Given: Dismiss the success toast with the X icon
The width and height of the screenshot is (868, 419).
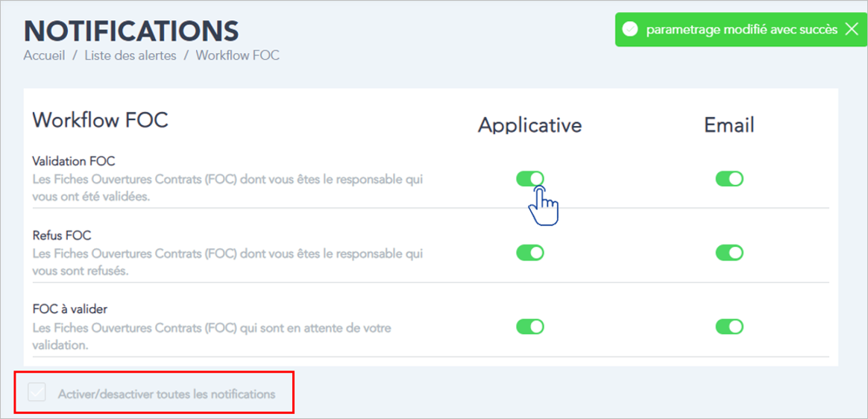Looking at the screenshot, I should click(852, 29).
